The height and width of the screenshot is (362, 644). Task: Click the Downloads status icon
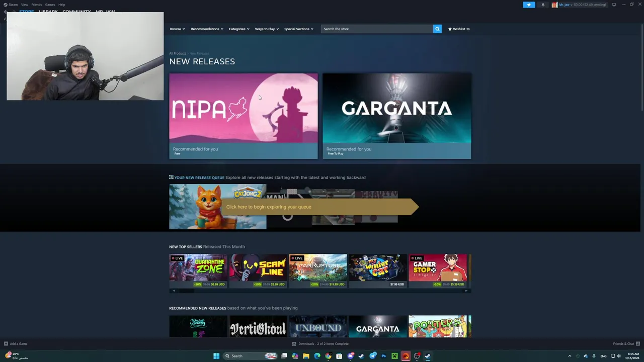coord(294,344)
